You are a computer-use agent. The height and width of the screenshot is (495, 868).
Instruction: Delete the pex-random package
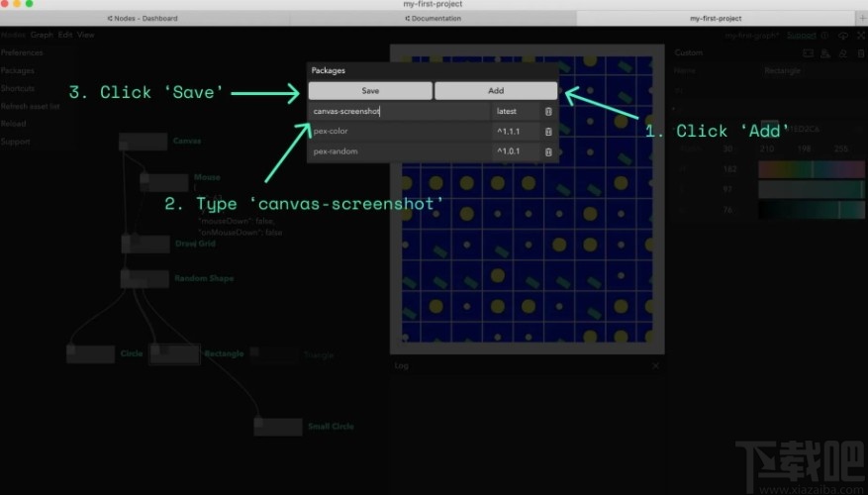(x=548, y=151)
